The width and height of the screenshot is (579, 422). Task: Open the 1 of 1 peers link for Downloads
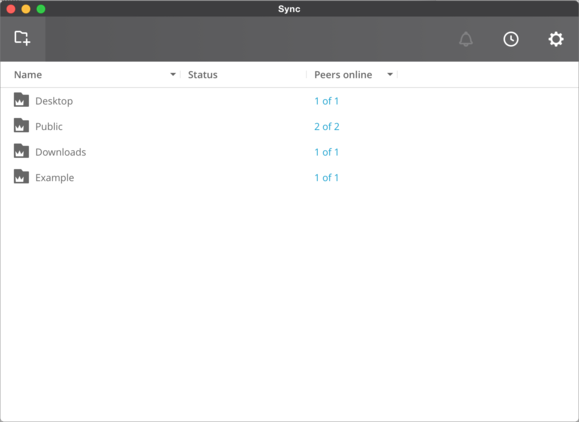[x=326, y=152]
